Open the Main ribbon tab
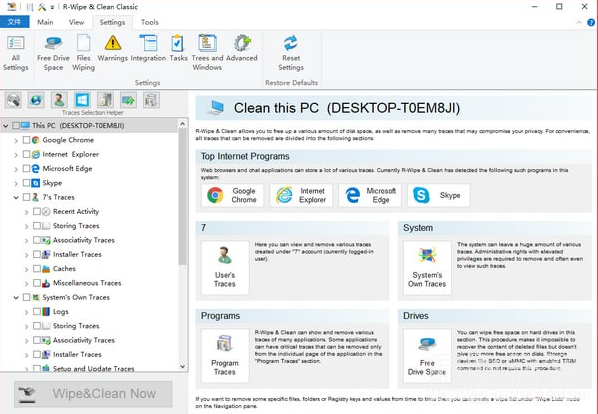 pyautogui.click(x=45, y=22)
